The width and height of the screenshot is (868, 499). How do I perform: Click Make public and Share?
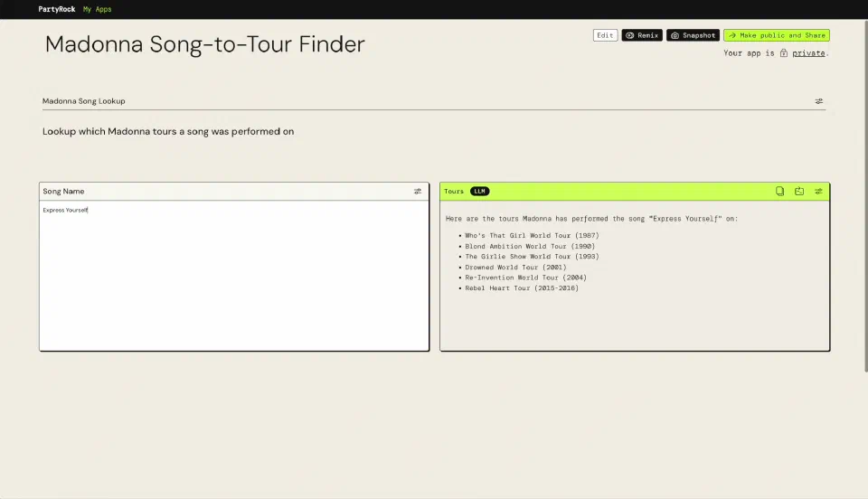(x=776, y=35)
